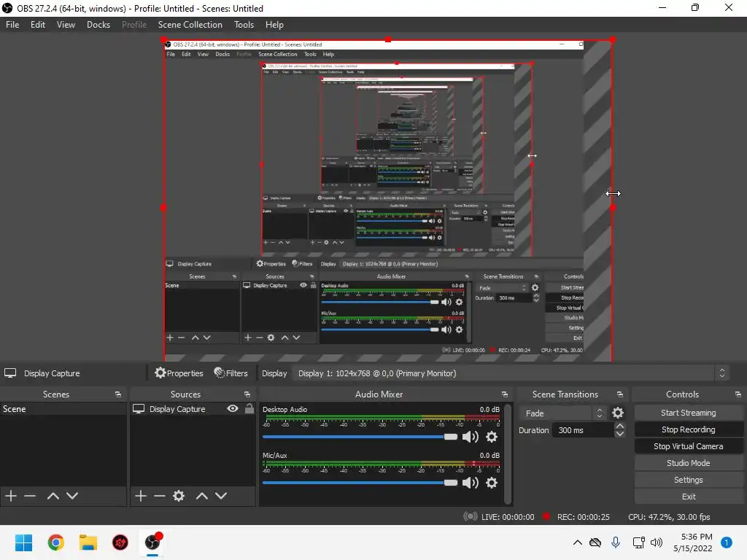
Task: Open Desktop Audio settings gear
Action: tap(492, 437)
